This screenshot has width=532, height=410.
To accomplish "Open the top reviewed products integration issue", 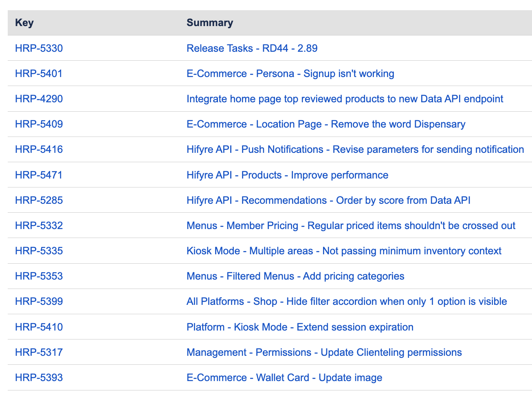I will pos(345,99).
